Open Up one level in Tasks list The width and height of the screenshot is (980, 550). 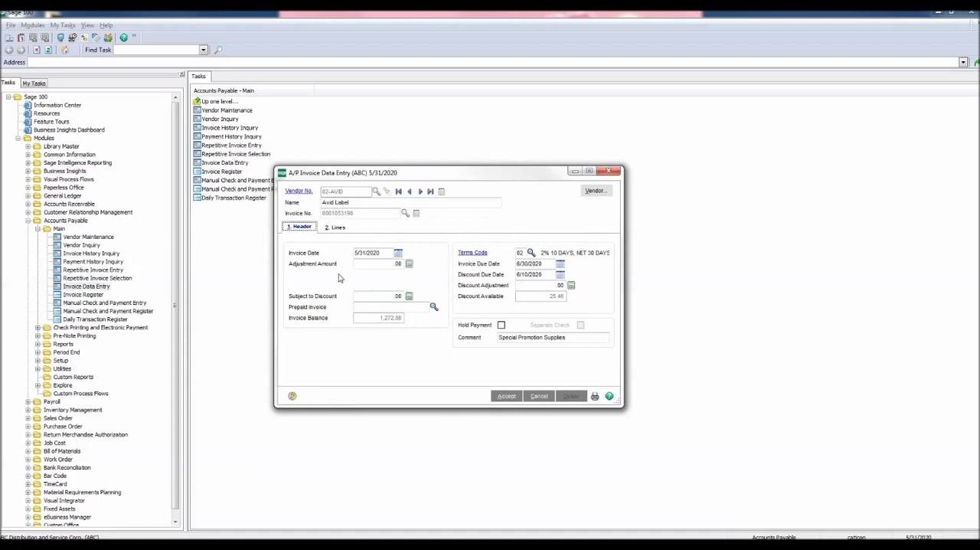(220, 101)
